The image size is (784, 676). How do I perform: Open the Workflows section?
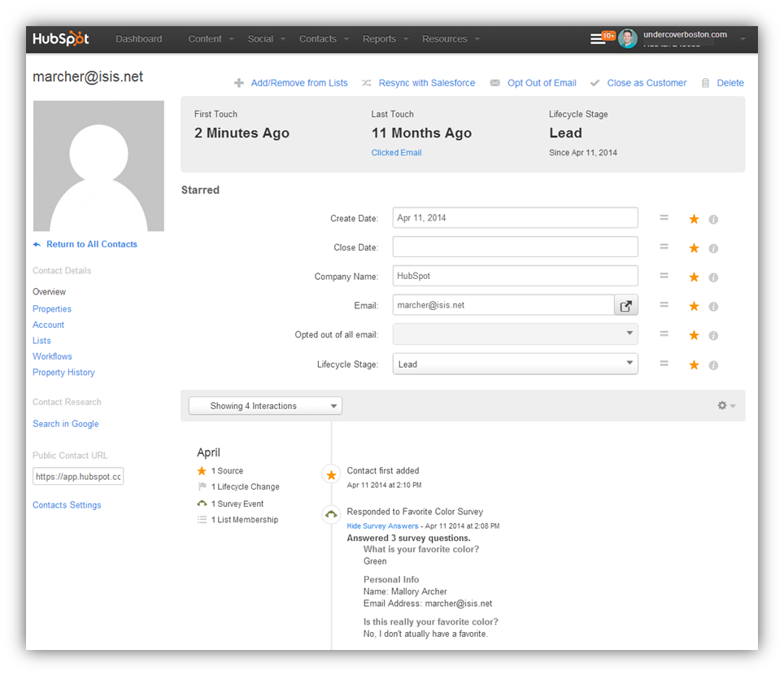tap(53, 356)
